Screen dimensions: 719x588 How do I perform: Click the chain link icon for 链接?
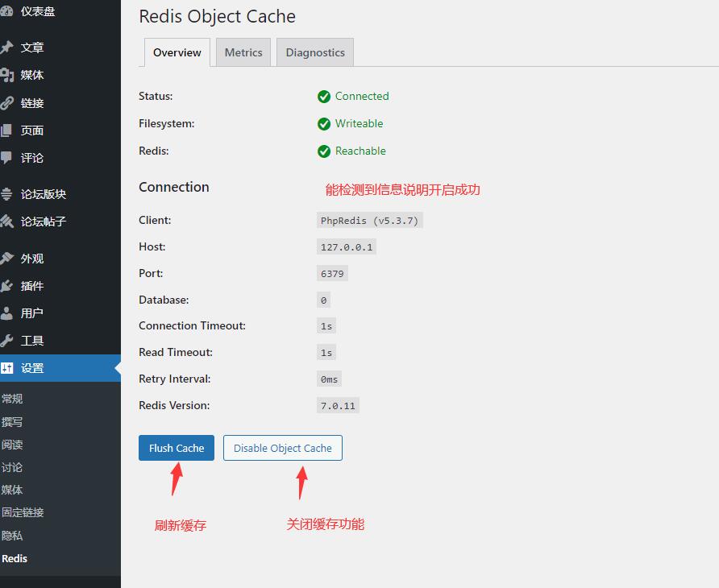pos(6,103)
